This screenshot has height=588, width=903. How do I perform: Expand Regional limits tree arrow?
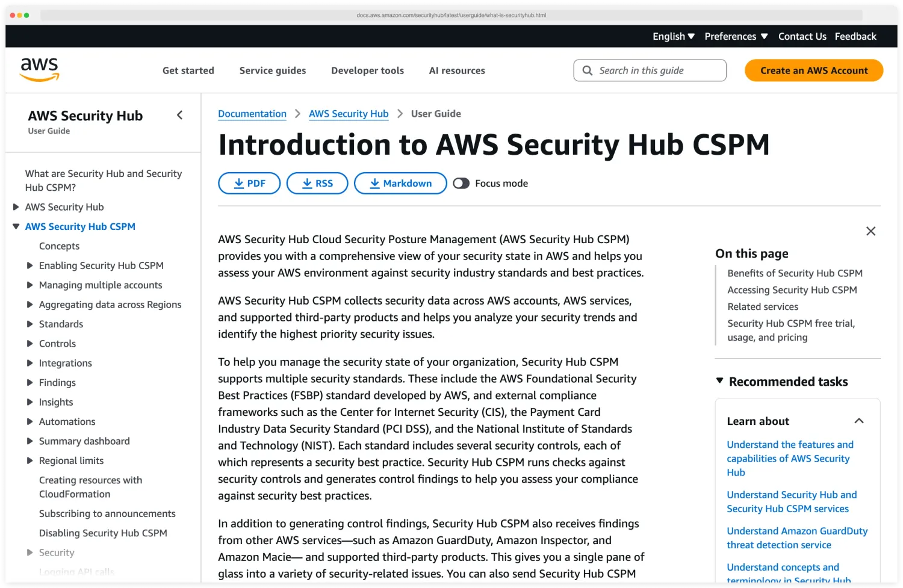(30, 460)
